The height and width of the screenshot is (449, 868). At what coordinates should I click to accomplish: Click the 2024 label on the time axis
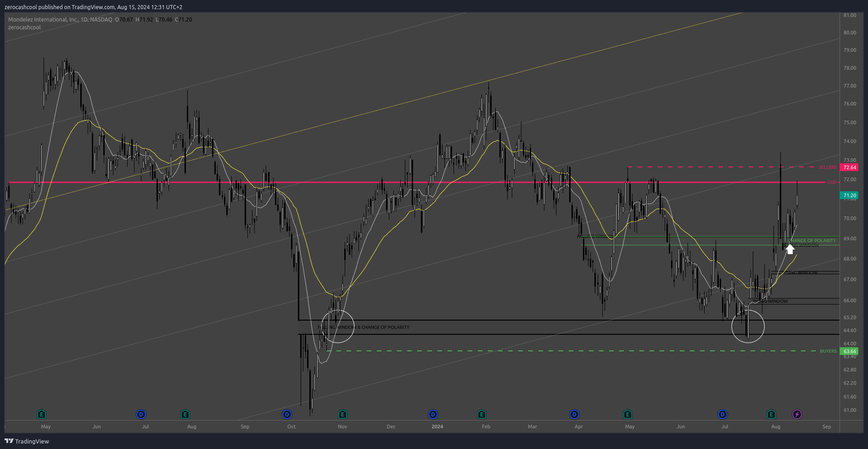click(x=437, y=427)
